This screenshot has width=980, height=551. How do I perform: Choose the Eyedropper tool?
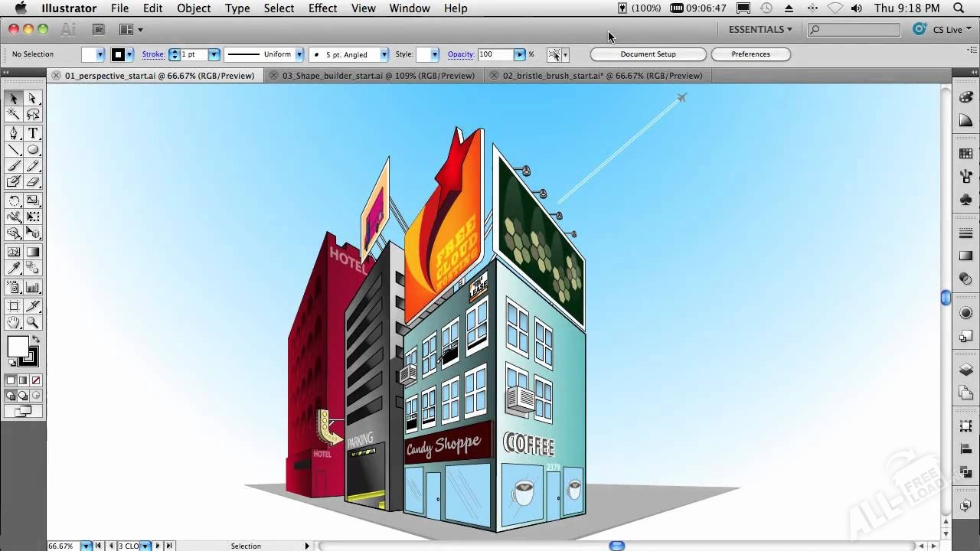pyautogui.click(x=14, y=269)
